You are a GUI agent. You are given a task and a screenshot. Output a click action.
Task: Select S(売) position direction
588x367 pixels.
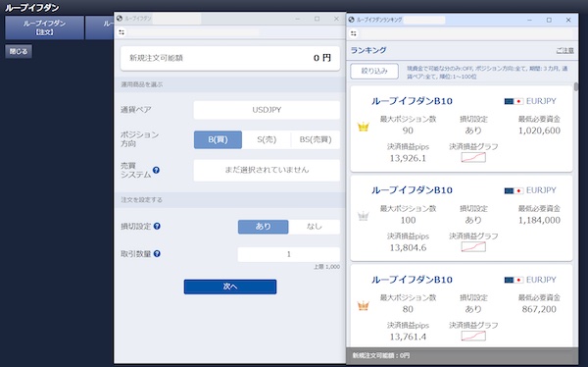click(267, 139)
